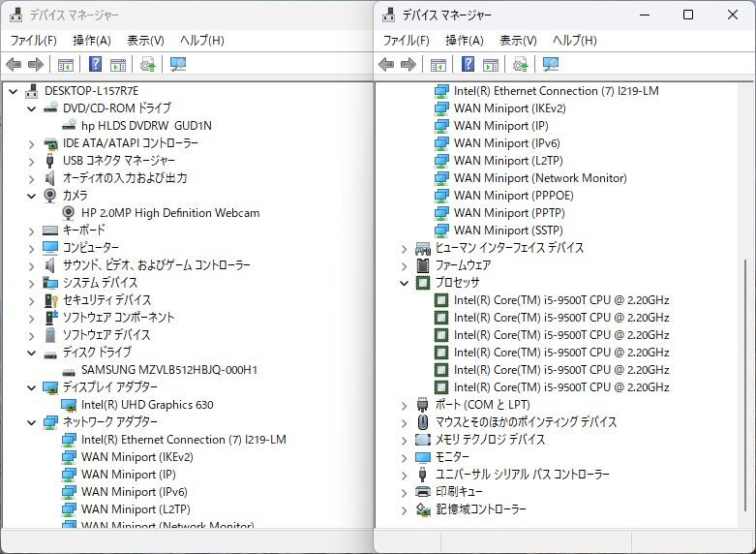The image size is (756, 554).
Task: Select メモリ テクノロジ デバイス in right window
Action: coord(490,439)
